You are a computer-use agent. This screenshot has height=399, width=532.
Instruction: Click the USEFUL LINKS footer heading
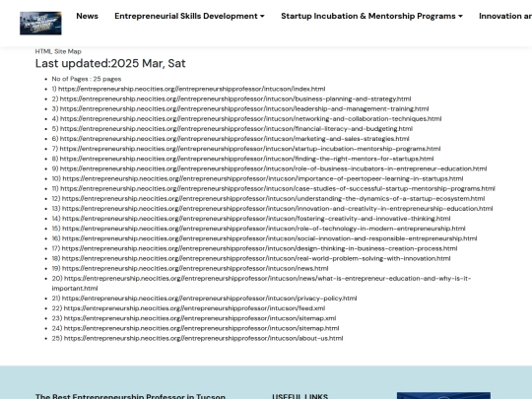pyautogui.click(x=299, y=396)
